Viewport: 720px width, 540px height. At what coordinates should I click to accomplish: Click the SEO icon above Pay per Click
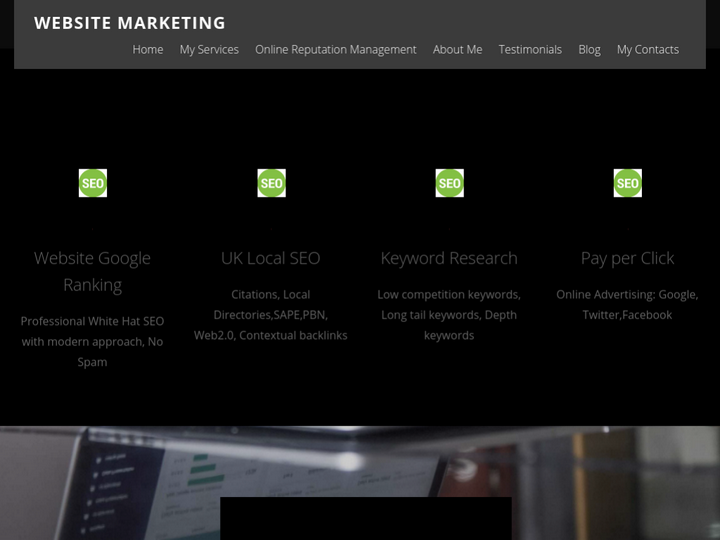627,183
